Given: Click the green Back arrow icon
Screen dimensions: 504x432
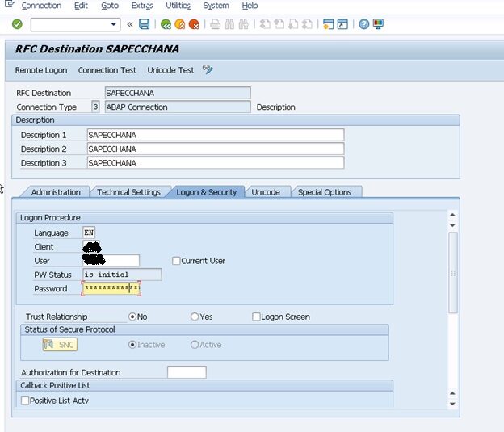Looking at the screenshot, I should coord(166,24).
